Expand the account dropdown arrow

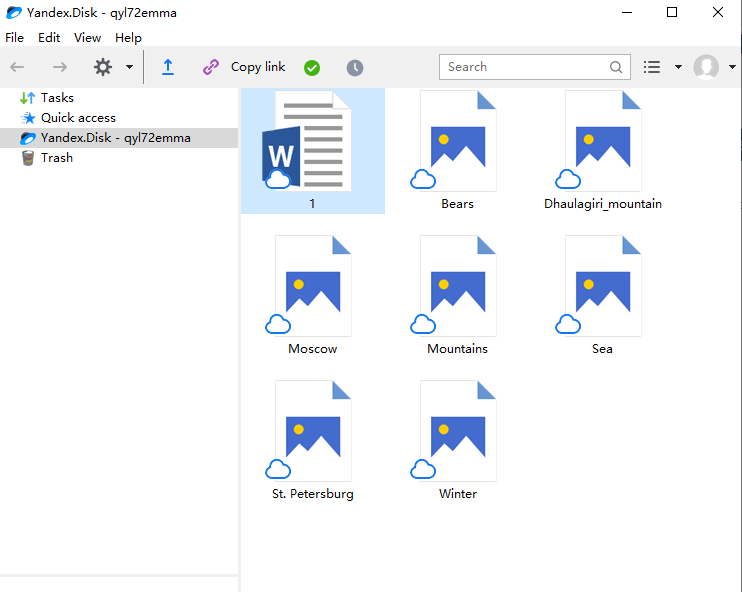point(732,67)
